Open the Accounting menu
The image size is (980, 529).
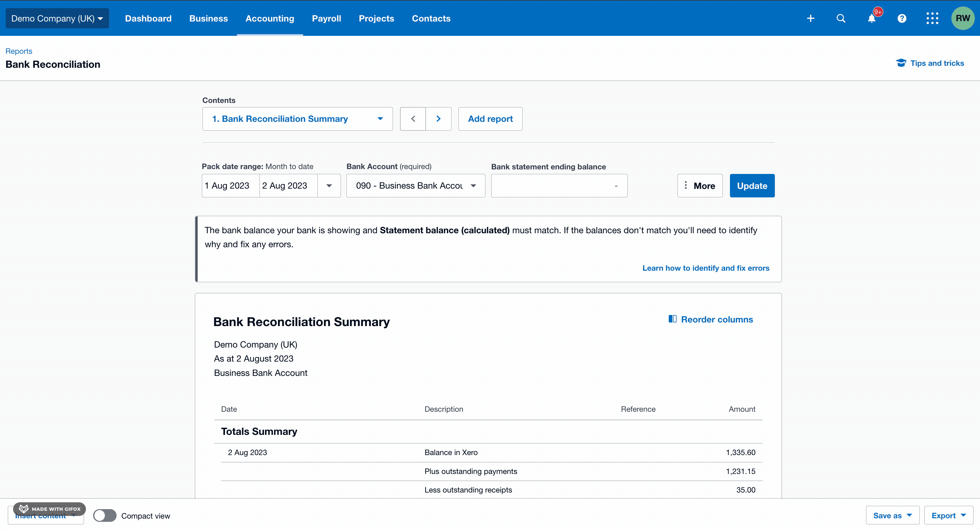[270, 18]
